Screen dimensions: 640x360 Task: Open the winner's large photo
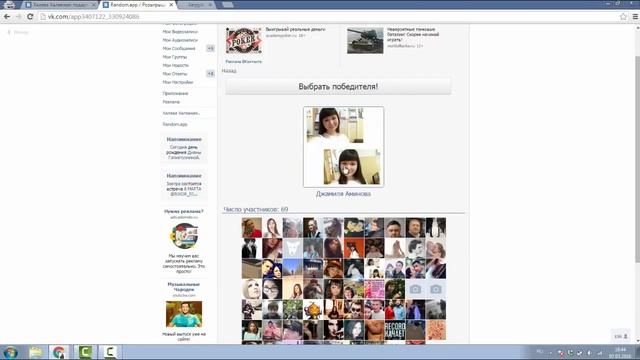tap(343, 147)
